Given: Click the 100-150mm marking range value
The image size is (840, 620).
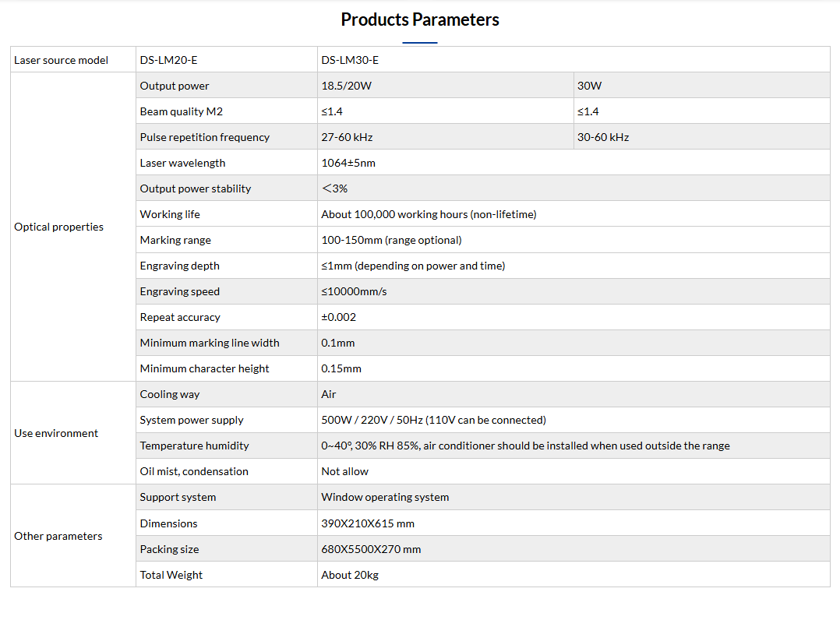Looking at the screenshot, I should pos(391,240).
